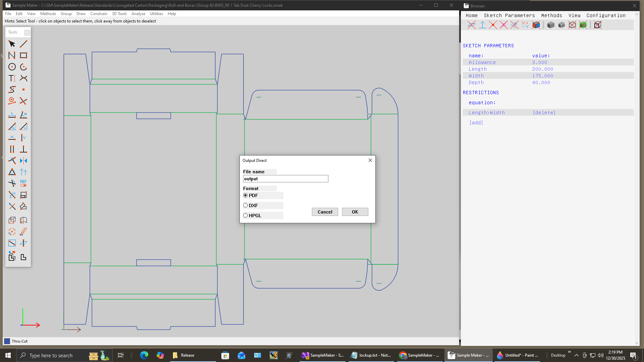Click the angle dimension tool
644x362 pixels.
[x=23, y=115]
